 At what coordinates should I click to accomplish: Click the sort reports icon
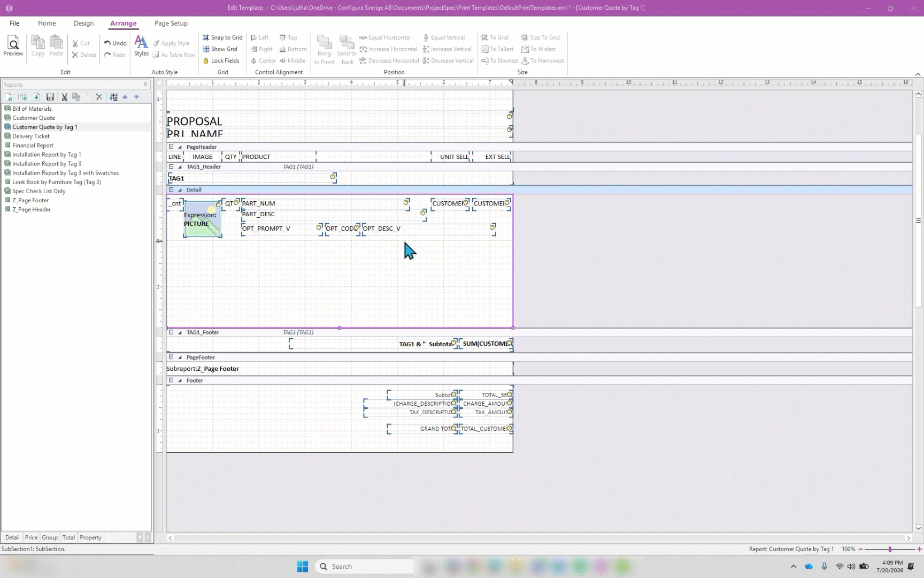113,97
